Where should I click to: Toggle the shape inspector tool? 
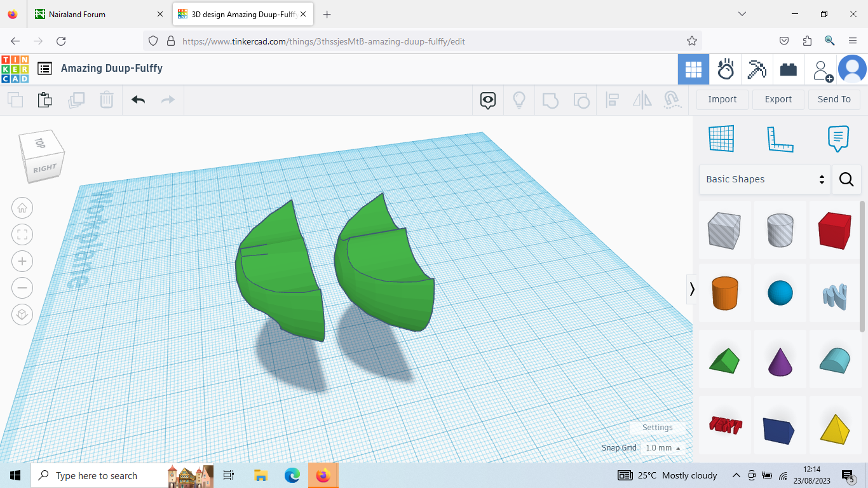(x=487, y=100)
